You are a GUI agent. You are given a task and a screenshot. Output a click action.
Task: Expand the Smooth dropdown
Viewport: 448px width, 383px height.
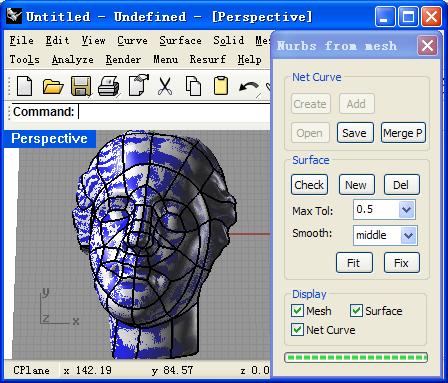(x=408, y=235)
